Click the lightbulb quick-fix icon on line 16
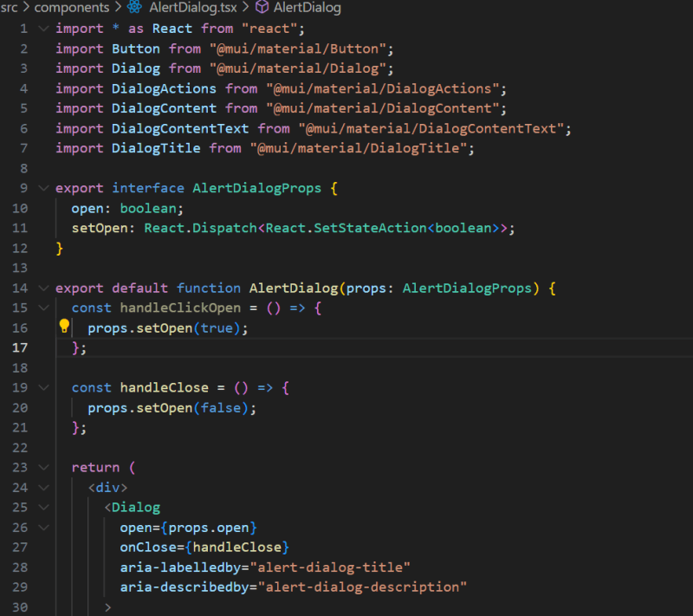Image resolution: width=693 pixels, height=616 pixels. (64, 326)
